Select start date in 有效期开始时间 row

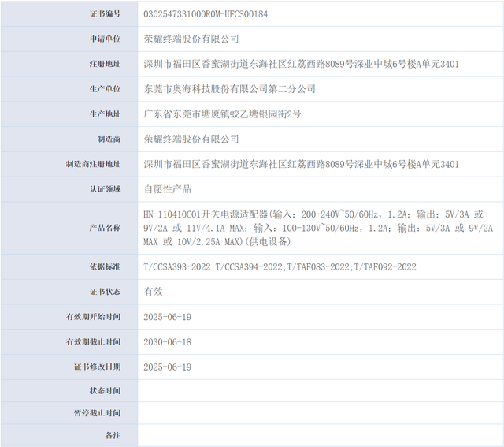point(168,317)
